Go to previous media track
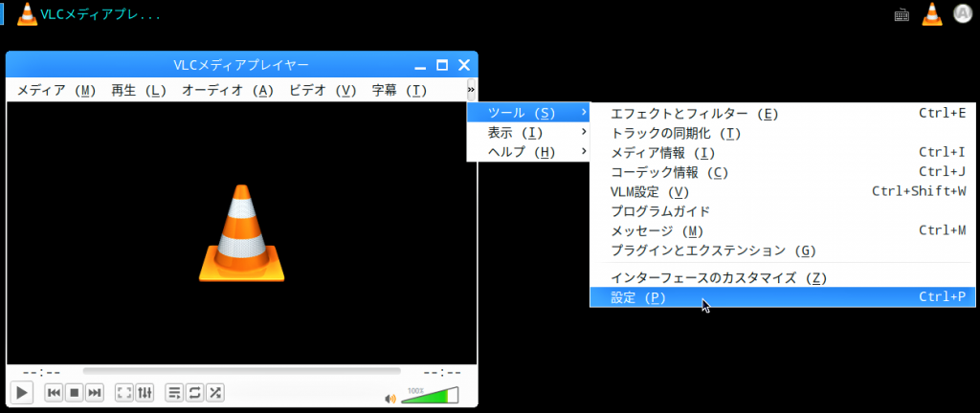Image resolution: width=980 pixels, height=413 pixels. click(x=54, y=392)
